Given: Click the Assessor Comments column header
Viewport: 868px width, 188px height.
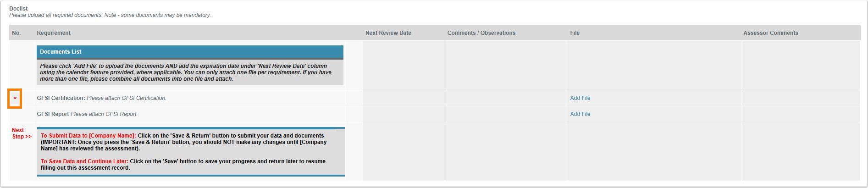Looking at the screenshot, I should [x=770, y=33].
